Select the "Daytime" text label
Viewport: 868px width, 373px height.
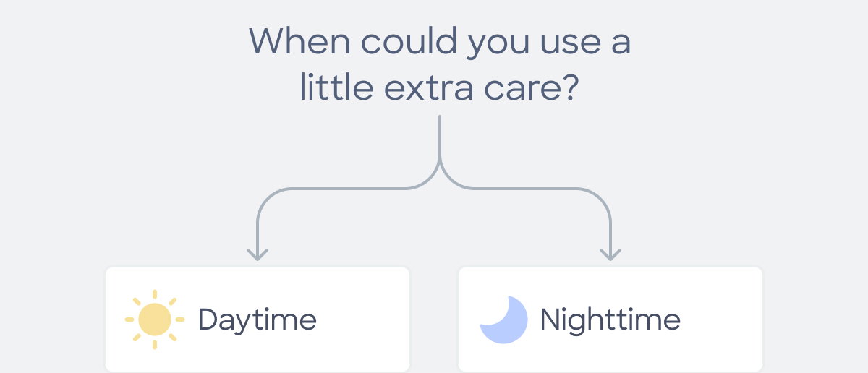click(258, 320)
